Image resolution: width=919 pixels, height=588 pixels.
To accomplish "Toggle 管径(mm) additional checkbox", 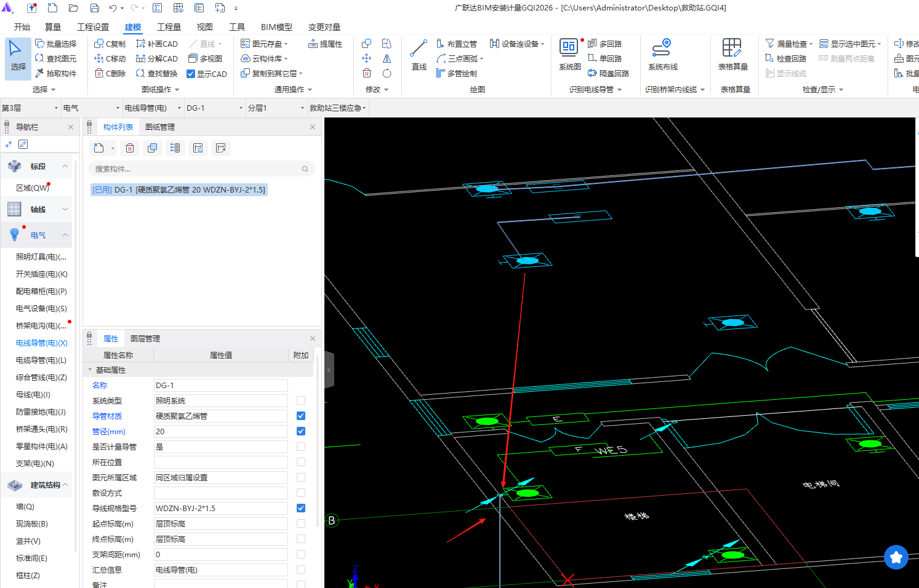I will (x=301, y=431).
